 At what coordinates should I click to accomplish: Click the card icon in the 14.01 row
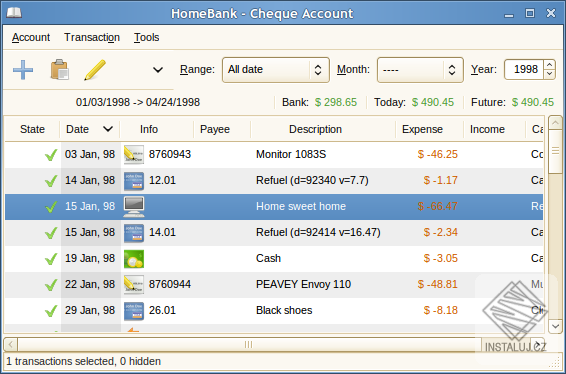[x=134, y=232]
